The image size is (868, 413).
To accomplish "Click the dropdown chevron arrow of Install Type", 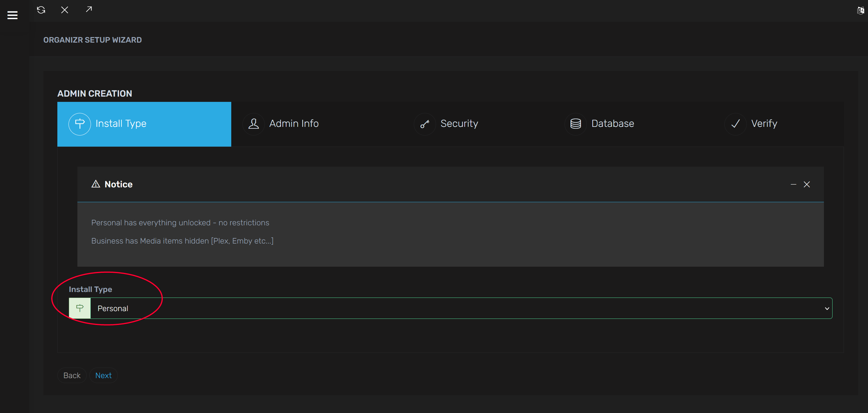I will point(827,308).
